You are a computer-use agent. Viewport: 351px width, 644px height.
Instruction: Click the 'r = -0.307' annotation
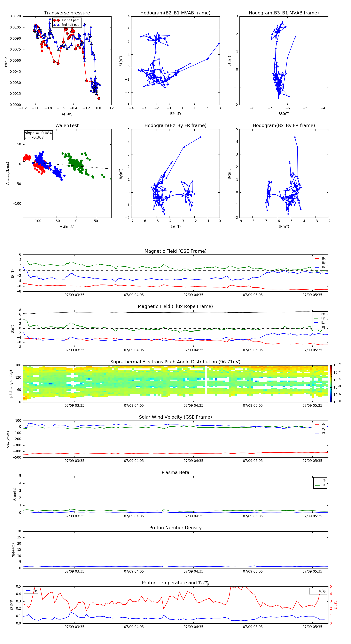(x=35, y=137)
